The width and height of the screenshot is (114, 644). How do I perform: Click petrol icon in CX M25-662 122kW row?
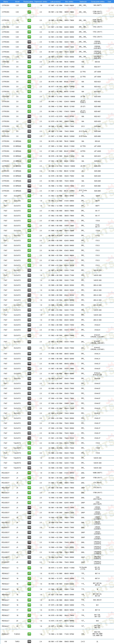pos(29,101)
